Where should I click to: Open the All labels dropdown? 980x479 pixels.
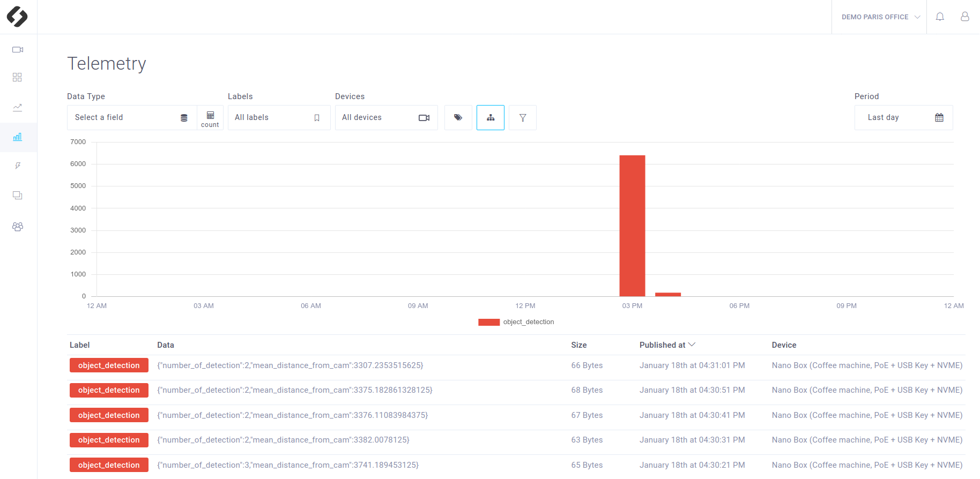pos(279,117)
